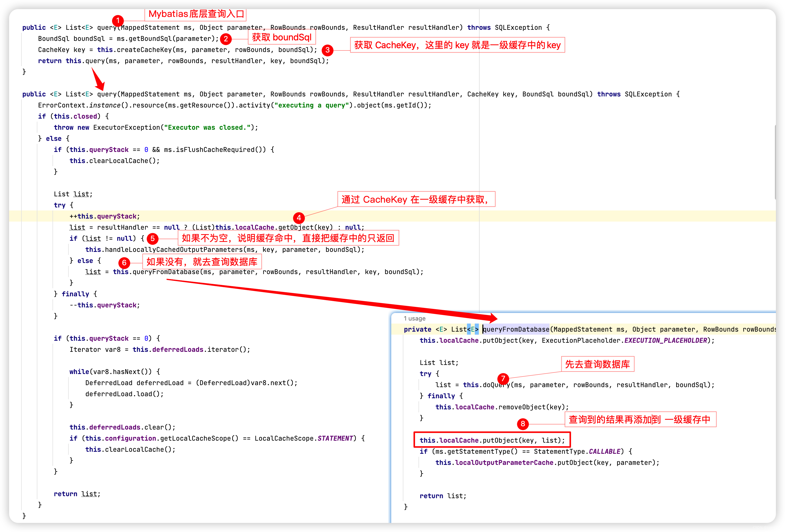
Task: Click the getLocalCacheScope() call
Action: pos(199,438)
